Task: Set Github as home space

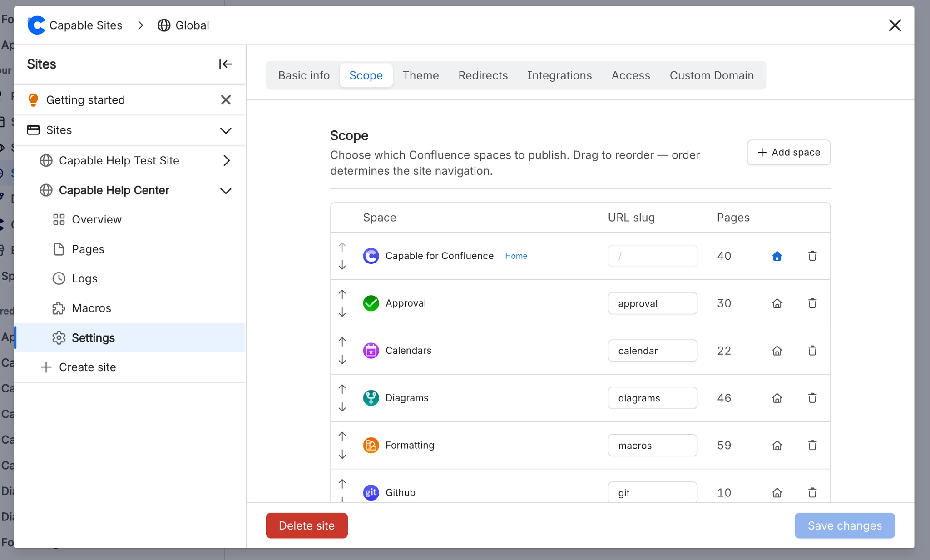Action: tap(777, 492)
